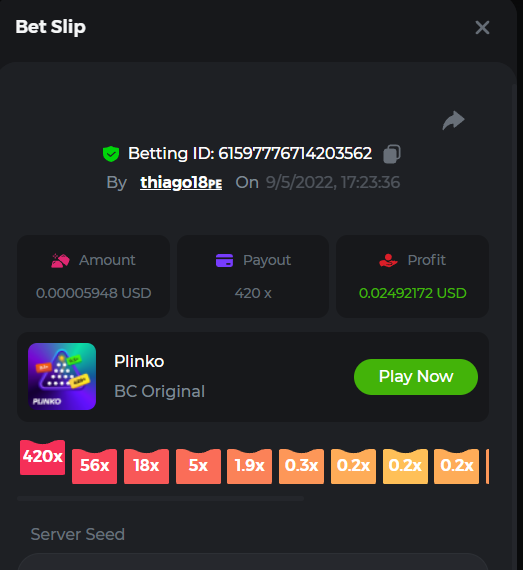Select the 5x multiplier tile

(198, 466)
